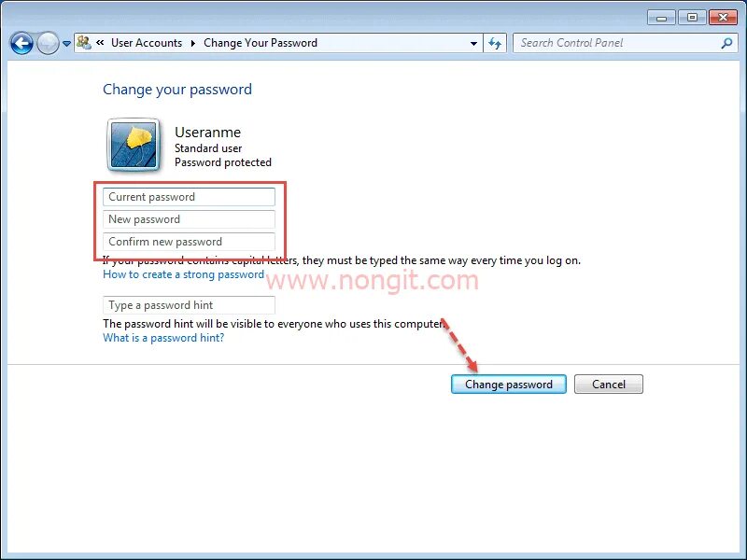Click the Change password button
This screenshot has height=560, width=747.
tap(508, 385)
